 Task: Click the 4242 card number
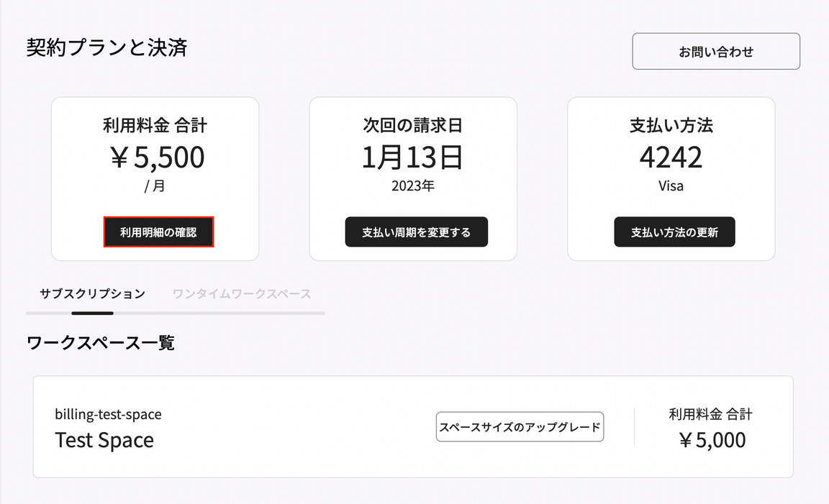(x=671, y=157)
